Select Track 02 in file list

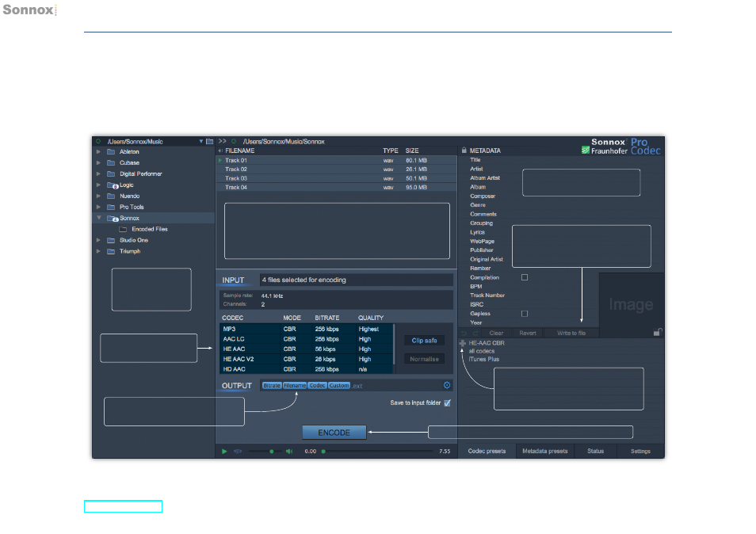click(x=337, y=170)
